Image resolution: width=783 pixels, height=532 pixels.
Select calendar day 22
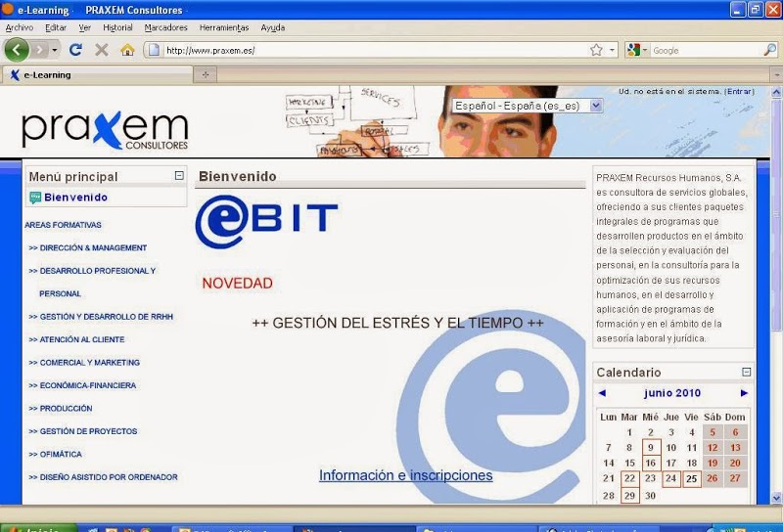pyautogui.click(x=629, y=478)
